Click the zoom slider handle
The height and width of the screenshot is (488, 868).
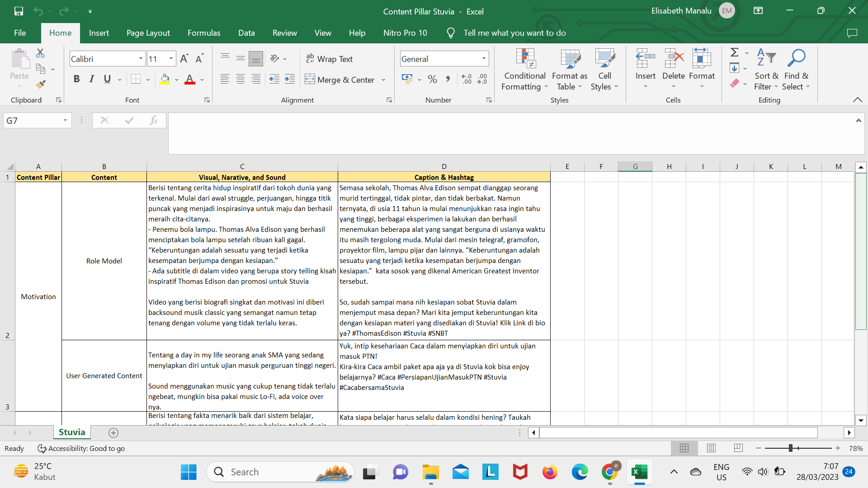point(791,448)
